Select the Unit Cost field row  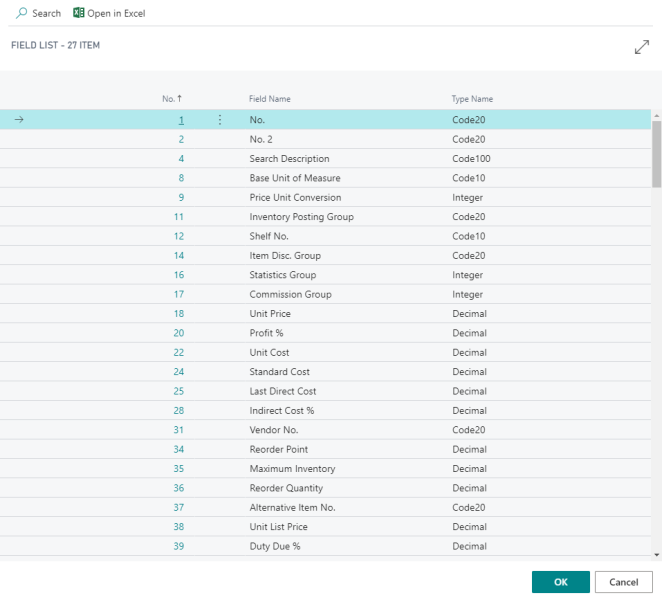tap(325, 353)
